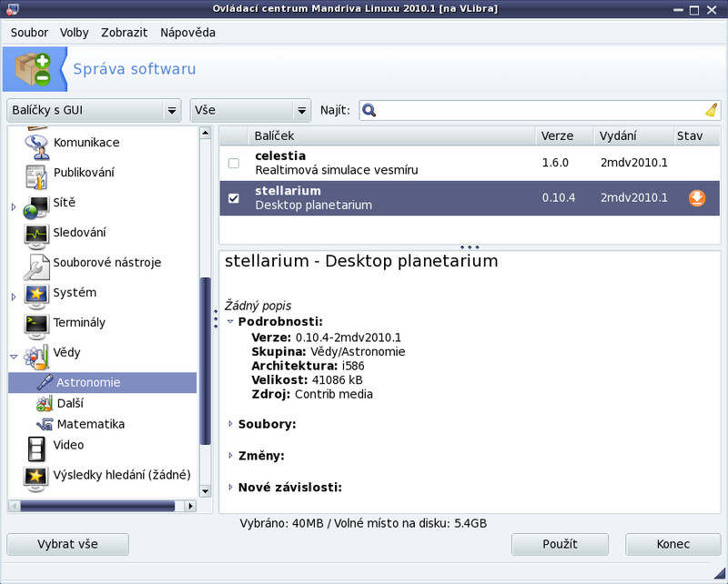Tick the celestia package checkbox
The width and height of the screenshot is (728, 584).
pos(234,163)
